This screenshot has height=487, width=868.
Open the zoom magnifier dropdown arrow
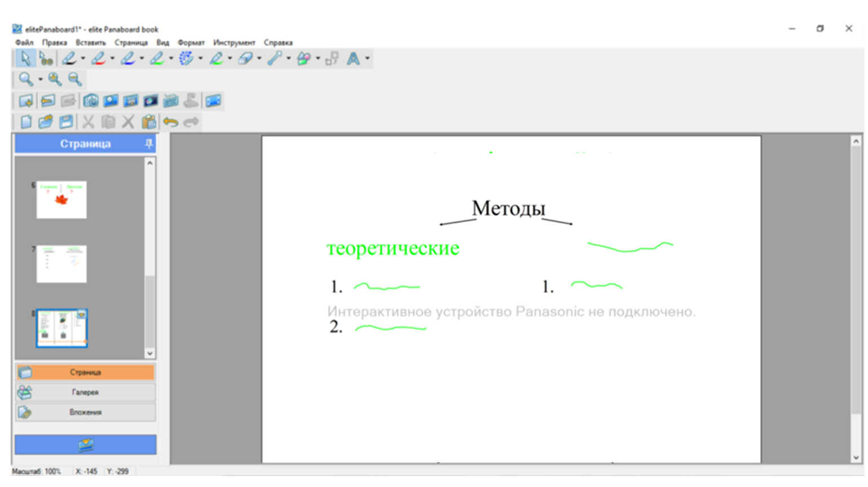[x=40, y=79]
